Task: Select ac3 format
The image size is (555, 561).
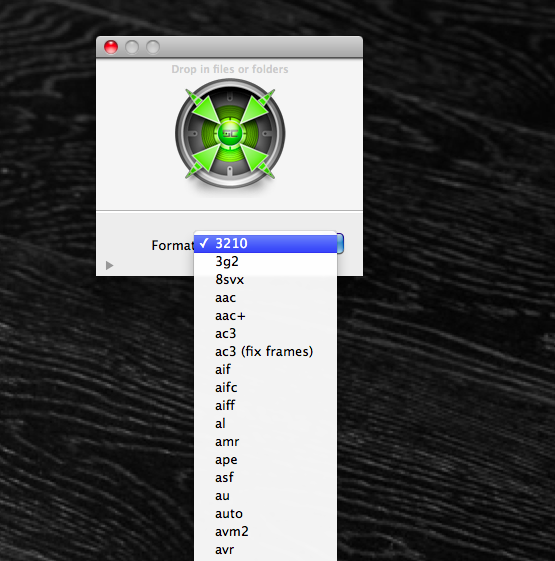Action: [265, 333]
